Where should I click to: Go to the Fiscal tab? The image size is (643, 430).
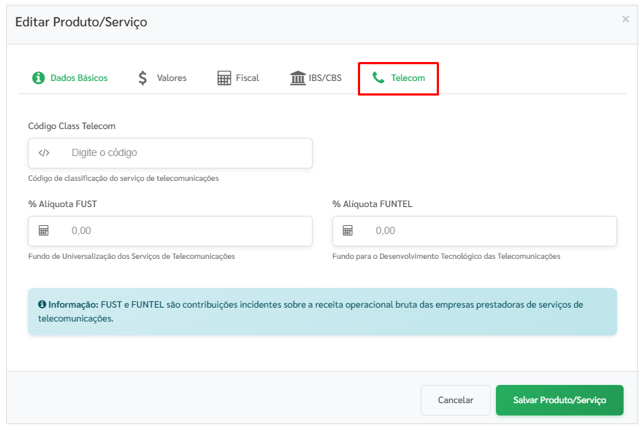coord(247,78)
